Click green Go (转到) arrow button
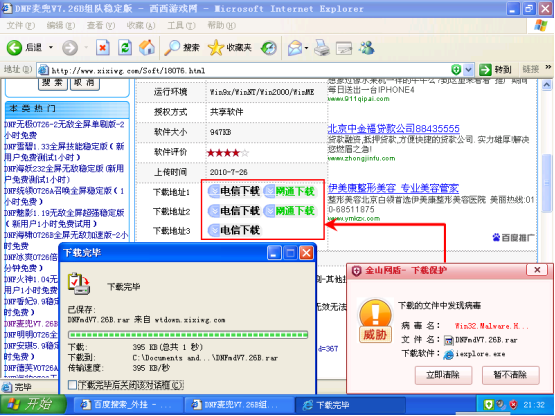Viewport: 555px width, 416px height. 495,70
